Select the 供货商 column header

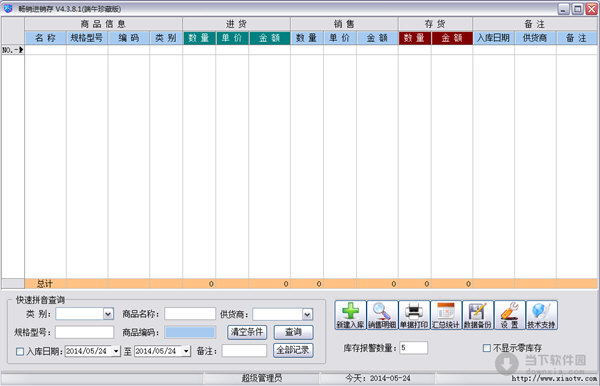pos(535,38)
